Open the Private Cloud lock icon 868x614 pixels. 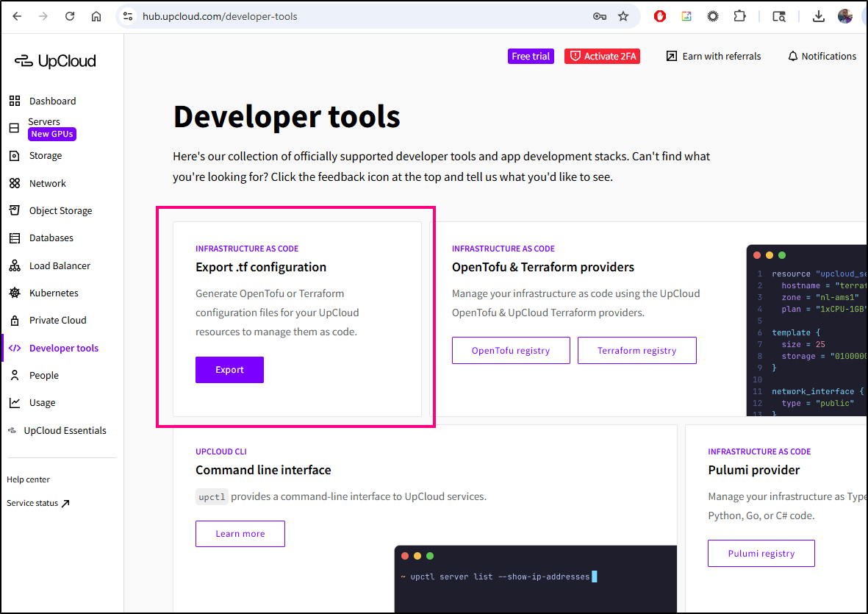tap(15, 321)
